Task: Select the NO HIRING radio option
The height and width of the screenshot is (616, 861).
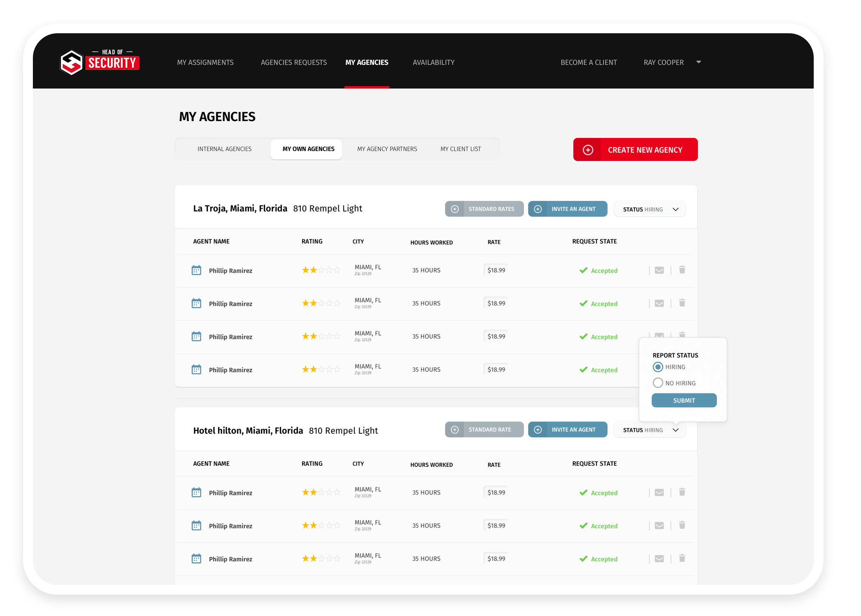Action: pyautogui.click(x=658, y=383)
